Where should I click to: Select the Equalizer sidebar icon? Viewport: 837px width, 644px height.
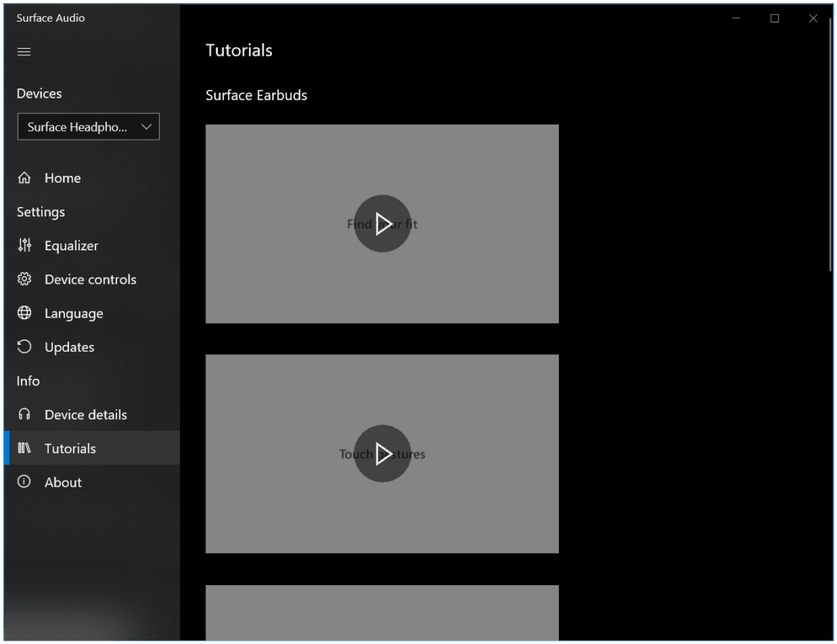[x=24, y=246]
